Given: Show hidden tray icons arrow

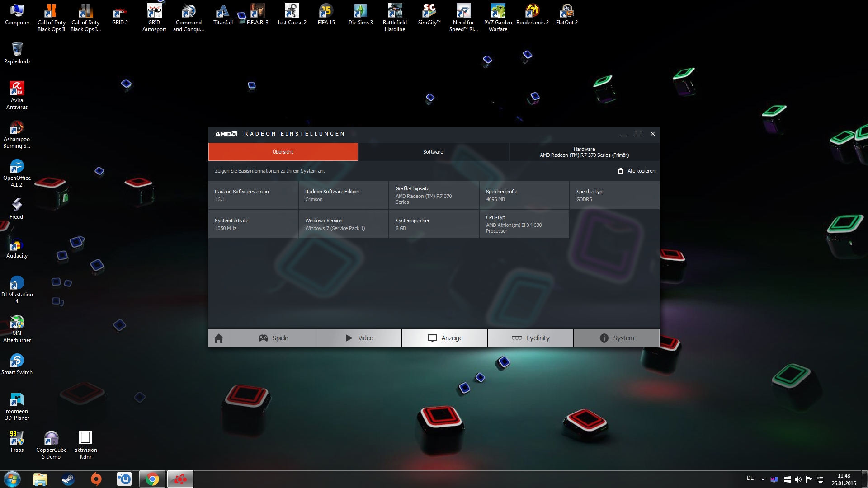Looking at the screenshot, I should (763, 479).
